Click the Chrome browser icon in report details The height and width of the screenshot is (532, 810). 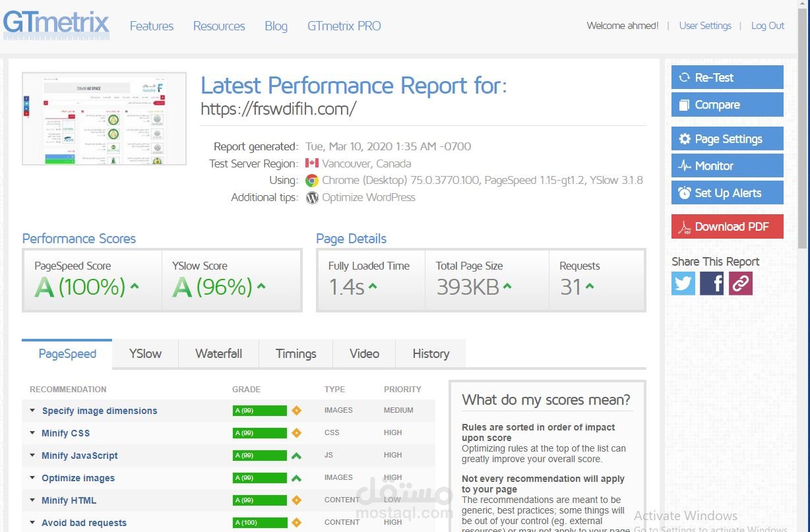coord(312,180)
